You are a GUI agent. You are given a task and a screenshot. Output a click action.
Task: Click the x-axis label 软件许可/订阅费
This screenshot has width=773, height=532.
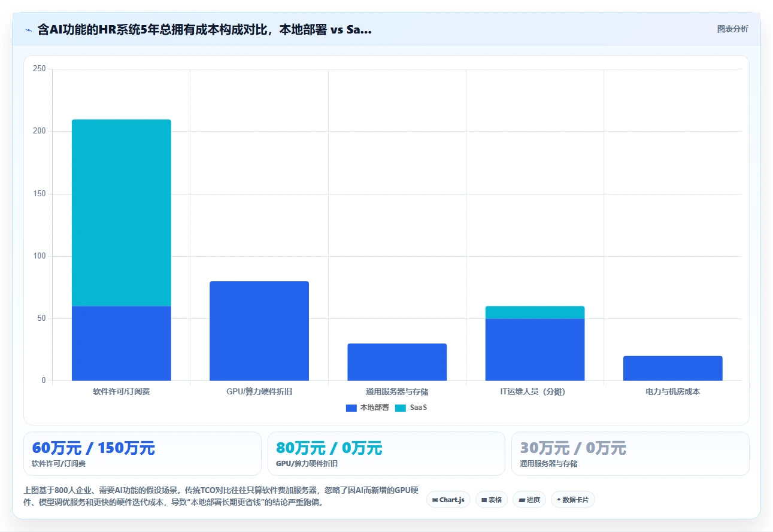click(122, 391)
